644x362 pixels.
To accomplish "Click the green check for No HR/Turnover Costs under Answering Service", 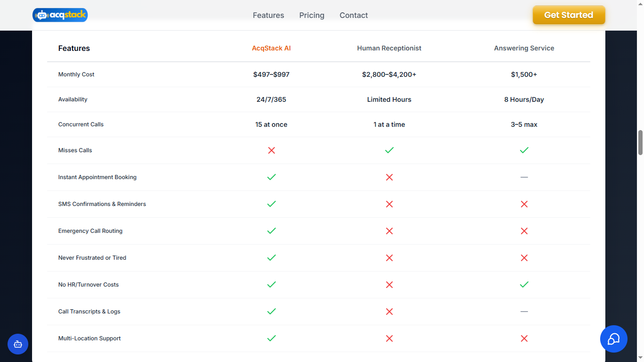I will click(x=524, y=285).
